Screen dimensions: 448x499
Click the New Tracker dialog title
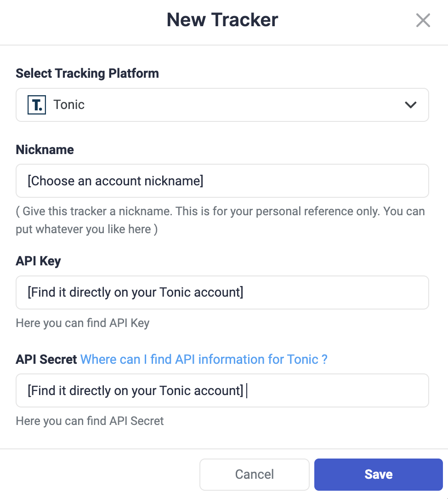(222, 20)
